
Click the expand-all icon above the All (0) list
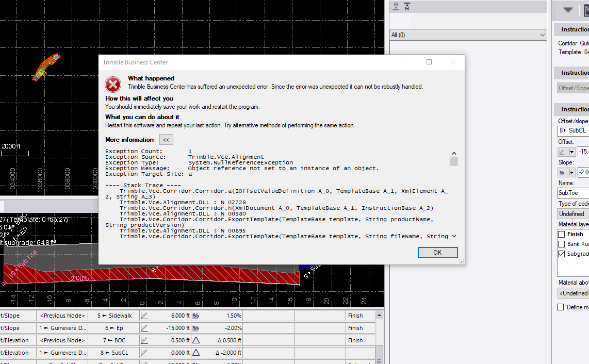click(396, 6)
